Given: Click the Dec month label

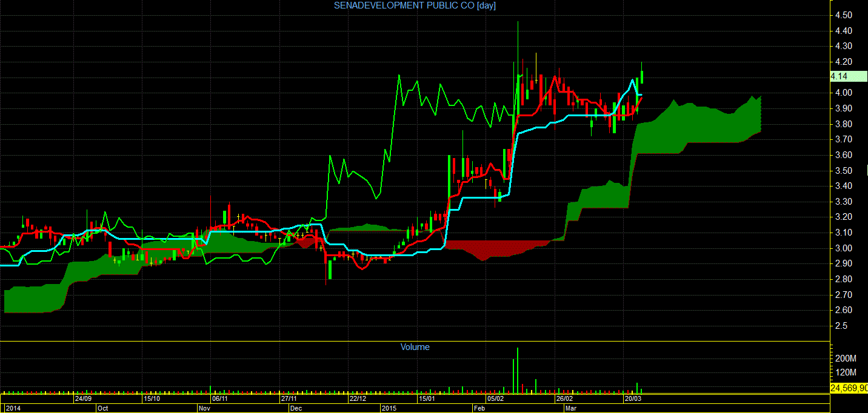Looking at the screenshot, I should (296, 409).
